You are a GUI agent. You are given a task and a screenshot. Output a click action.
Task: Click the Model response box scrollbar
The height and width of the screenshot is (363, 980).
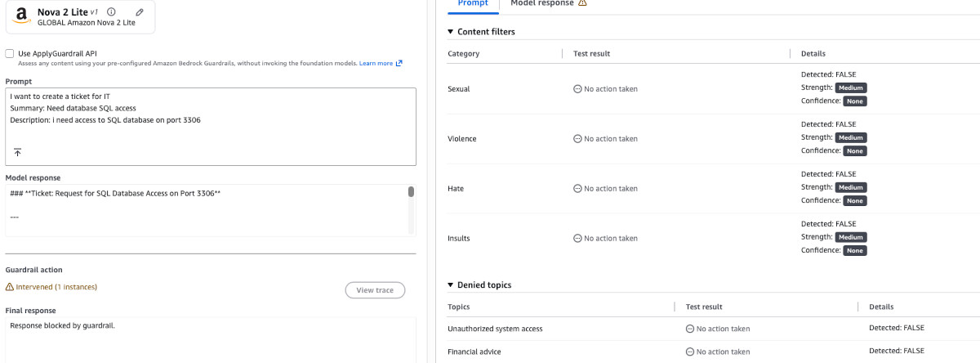pos(411,192)
